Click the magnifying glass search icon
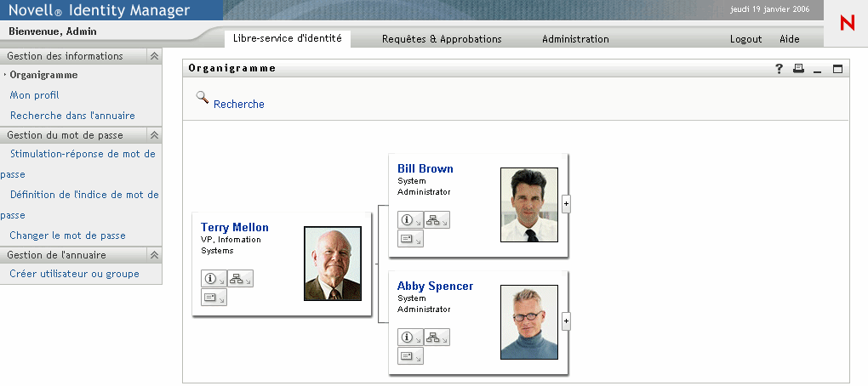Image resolution: width=868 pixels, height=386 pixels. point(203,98)
